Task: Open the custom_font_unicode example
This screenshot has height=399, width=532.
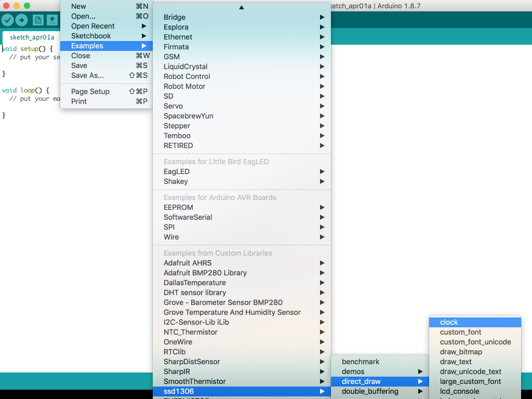Action: 475,342
